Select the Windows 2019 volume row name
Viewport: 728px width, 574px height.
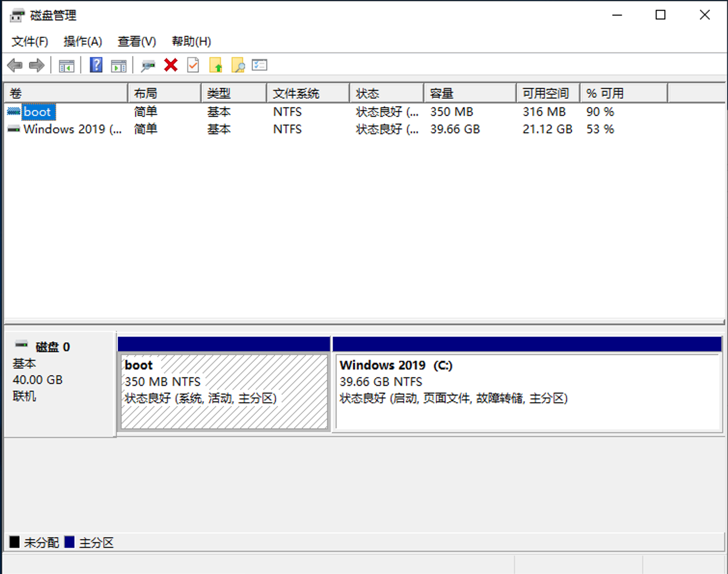(x=72, y=129)
